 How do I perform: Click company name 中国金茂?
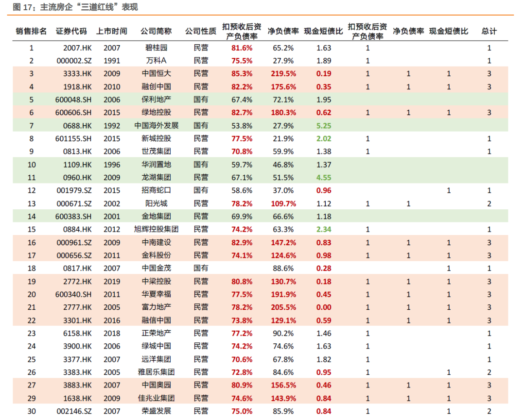[157, 268]
